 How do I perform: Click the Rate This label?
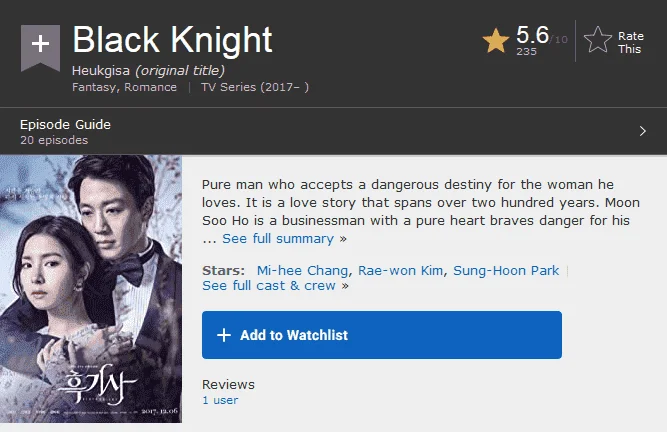pyautogui.click(x=630, y=43)
